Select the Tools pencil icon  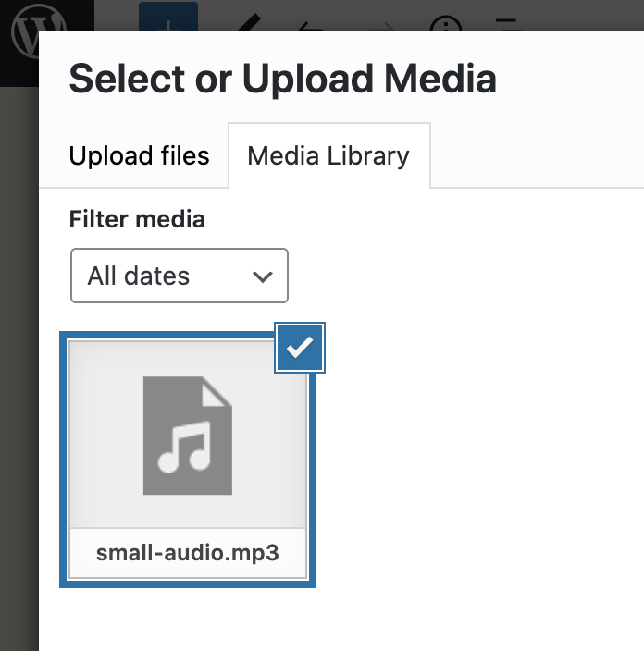click(249, 22)
